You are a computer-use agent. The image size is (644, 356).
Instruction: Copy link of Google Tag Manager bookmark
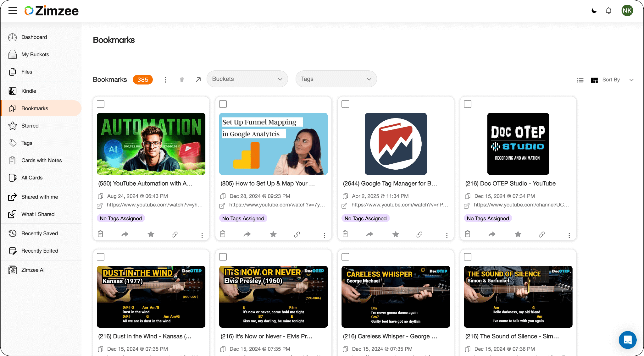click(x=419, y=234)
